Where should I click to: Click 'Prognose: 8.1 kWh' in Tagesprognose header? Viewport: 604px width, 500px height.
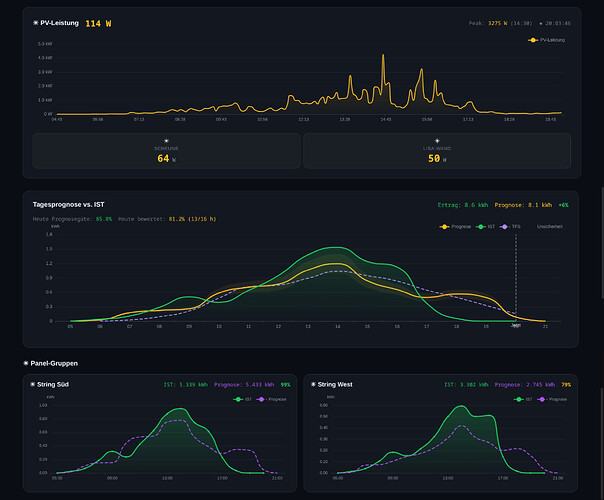click(523, 205)
